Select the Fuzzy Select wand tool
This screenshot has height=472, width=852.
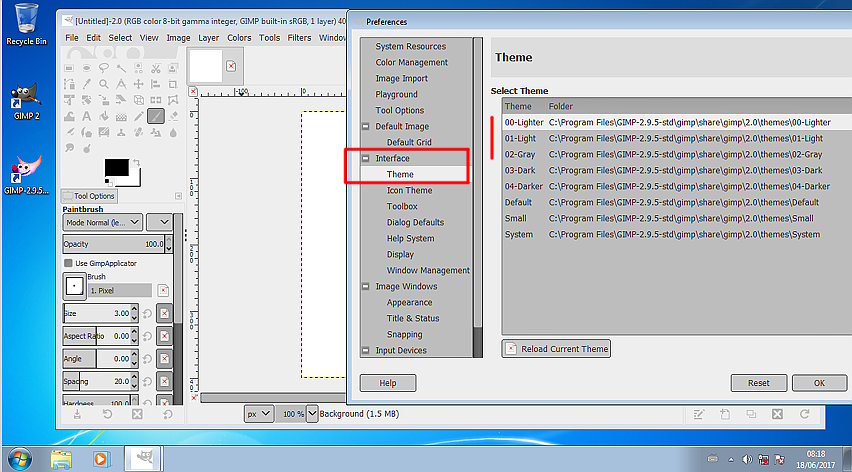[x=121, y=68]
